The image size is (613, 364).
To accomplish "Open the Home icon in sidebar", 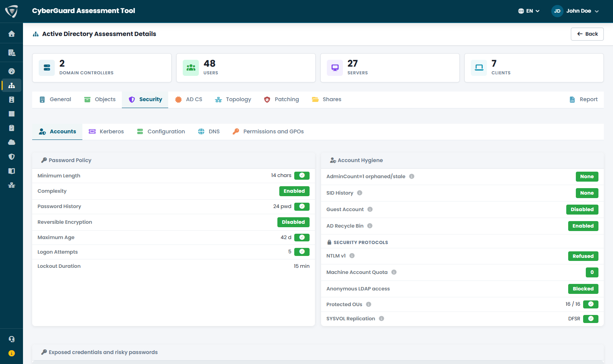I will click(11, 34).
